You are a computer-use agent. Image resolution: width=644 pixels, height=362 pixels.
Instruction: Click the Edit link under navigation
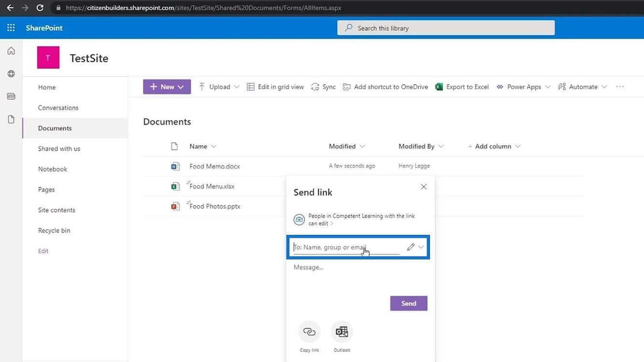coord(43,251)
